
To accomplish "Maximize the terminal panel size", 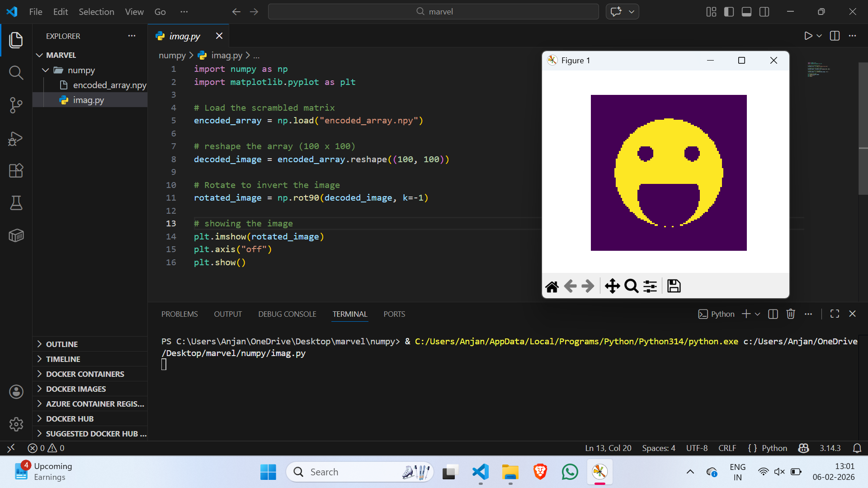I will pyautogui.click(x=834, y=314).
